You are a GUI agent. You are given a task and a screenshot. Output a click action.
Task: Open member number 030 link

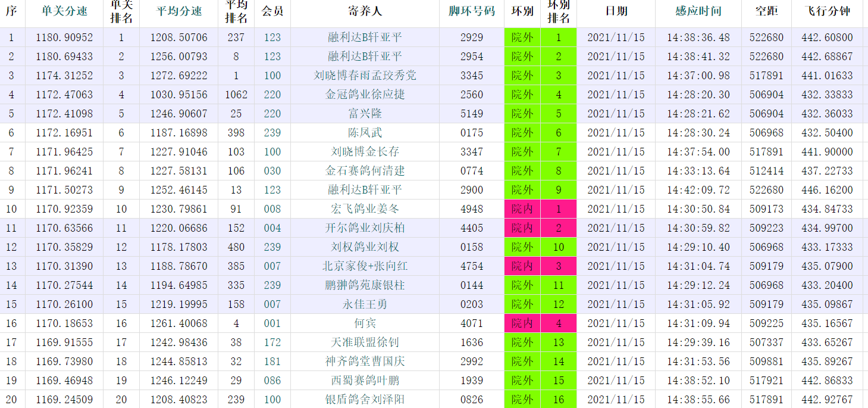272,171
